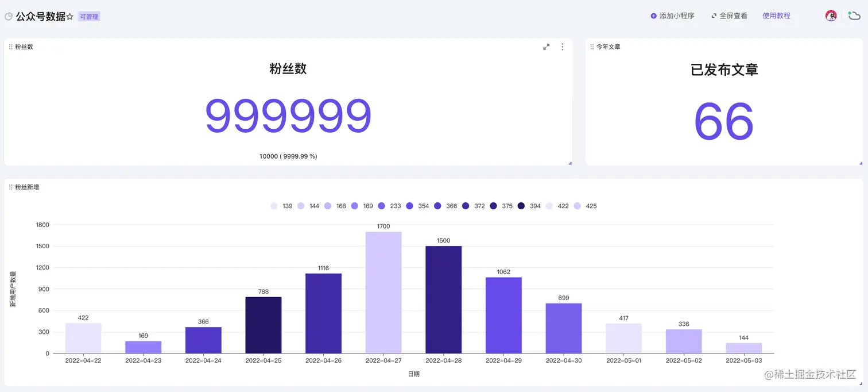Click the y-axis title 新增用户数量

13,289
